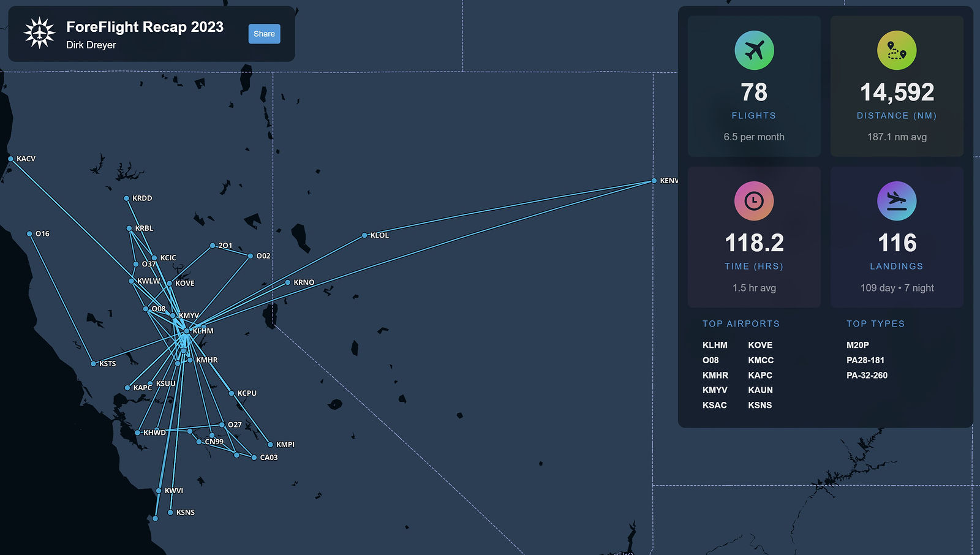Viewport: 980px width, 555px height.
Task: Select the KCIC airport marker on map
Action: tap(154, 258)
